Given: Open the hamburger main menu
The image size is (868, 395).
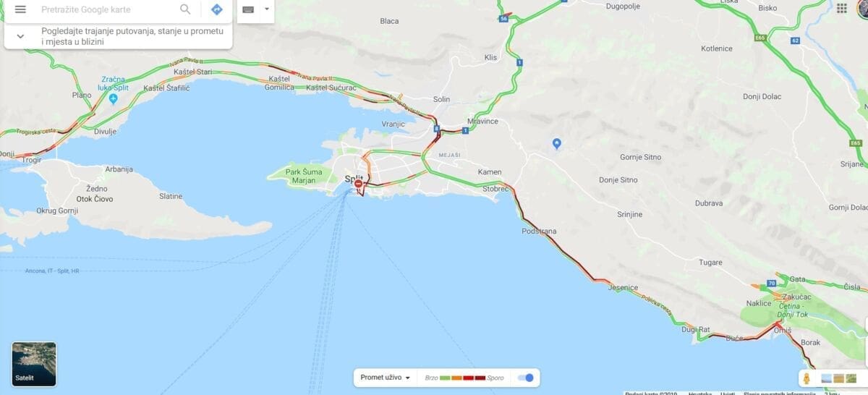Looking at the screenshot, I should (20, 9).
